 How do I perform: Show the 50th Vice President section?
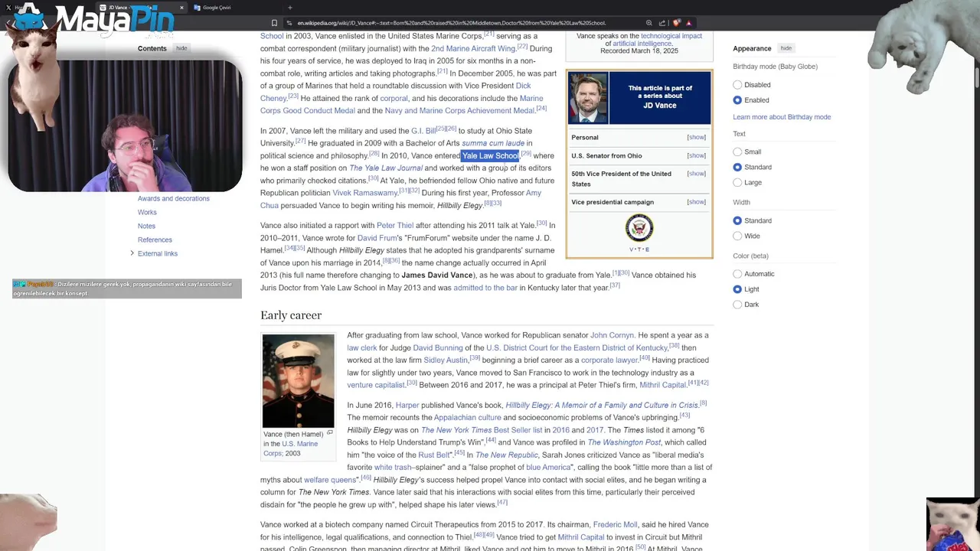point(696,174)
